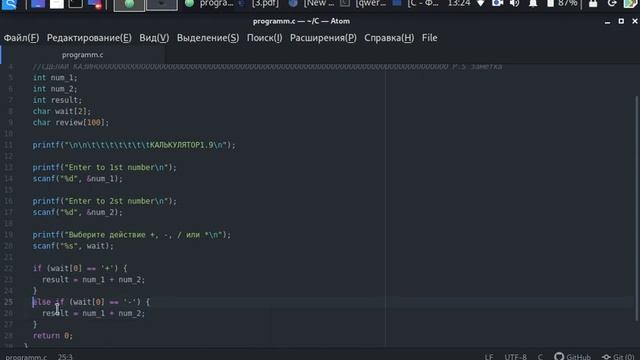Viewport: 640px width, 360px height.
Task: Click the 'char review[100];' code line
Action: 71,122
